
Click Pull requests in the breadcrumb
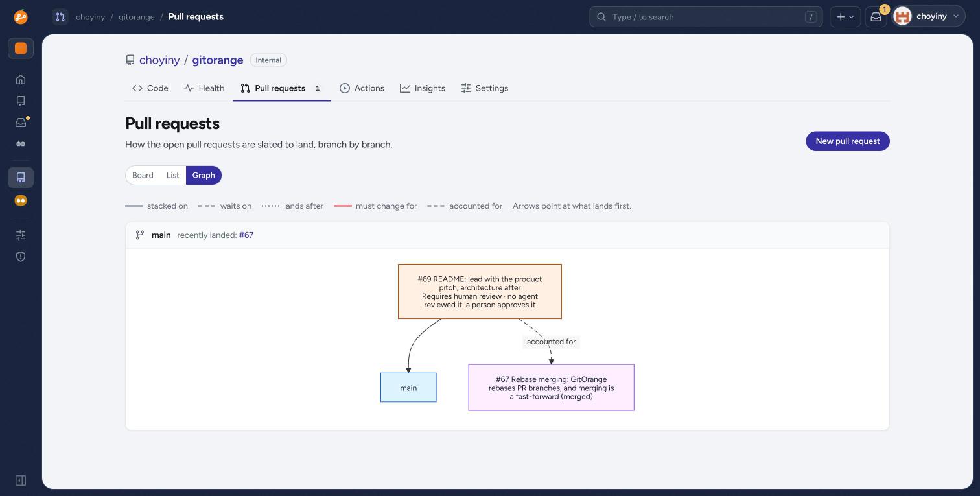pyautogui.click(x=196, y=17)
